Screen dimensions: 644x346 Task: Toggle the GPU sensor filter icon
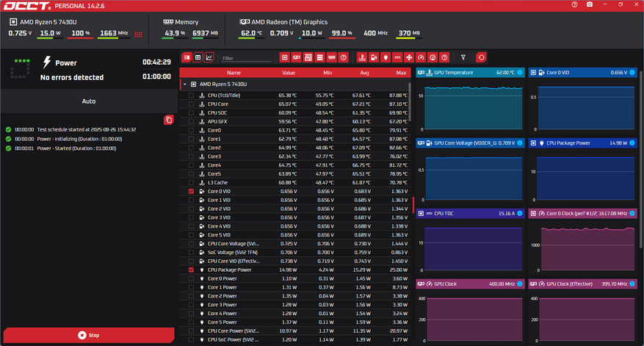click(296, 57)
